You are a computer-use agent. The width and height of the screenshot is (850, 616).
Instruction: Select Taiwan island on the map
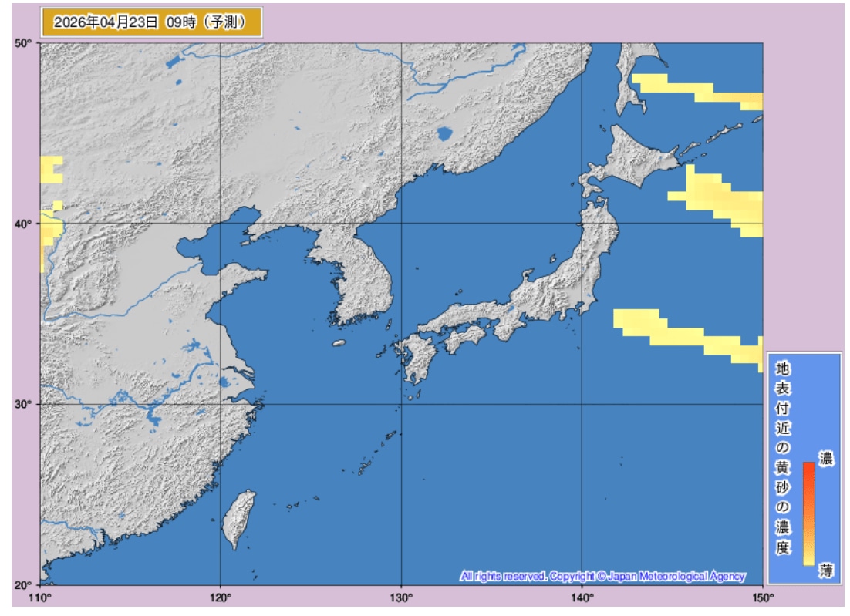coord(238,519)
